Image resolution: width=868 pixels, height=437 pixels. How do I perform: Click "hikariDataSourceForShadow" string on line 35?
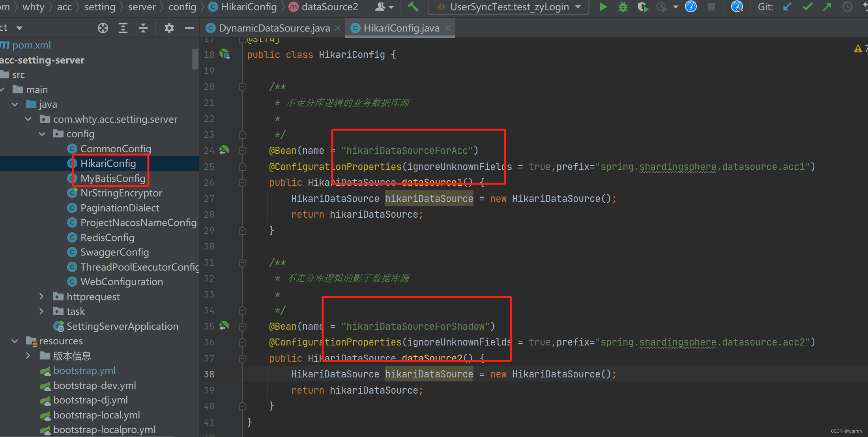point(416,326)
